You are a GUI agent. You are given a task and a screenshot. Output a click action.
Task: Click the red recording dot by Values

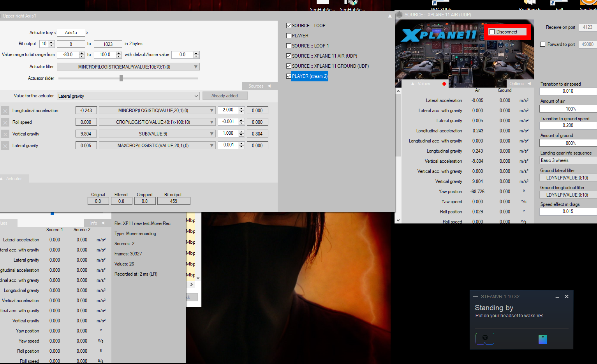tap(444, 84)
